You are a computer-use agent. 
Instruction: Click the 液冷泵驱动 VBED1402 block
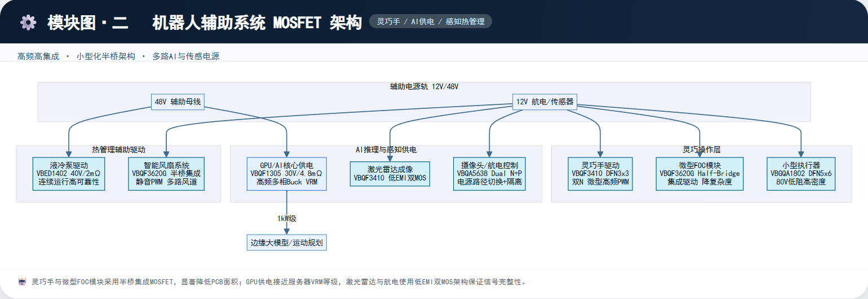coord(69,174)
